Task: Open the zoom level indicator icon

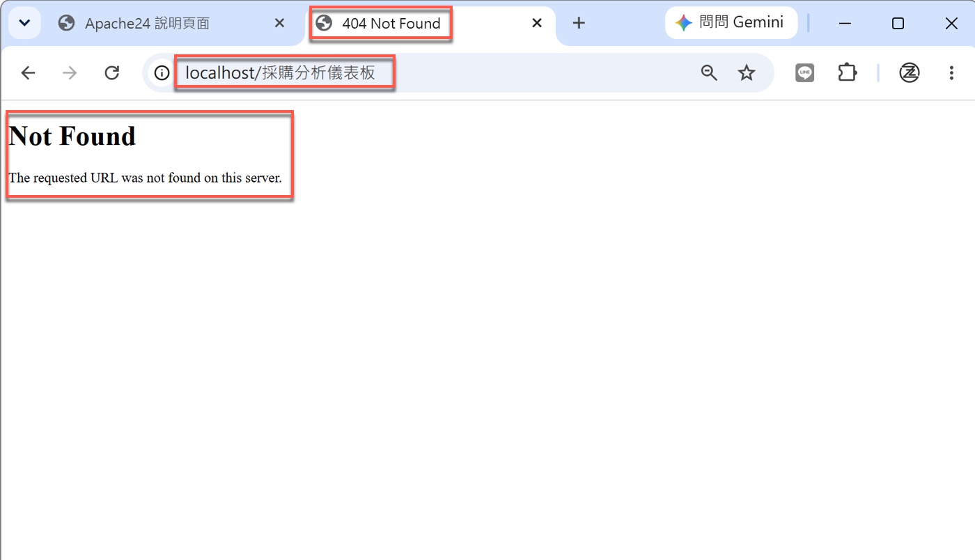Action: (x=709, y=72)
